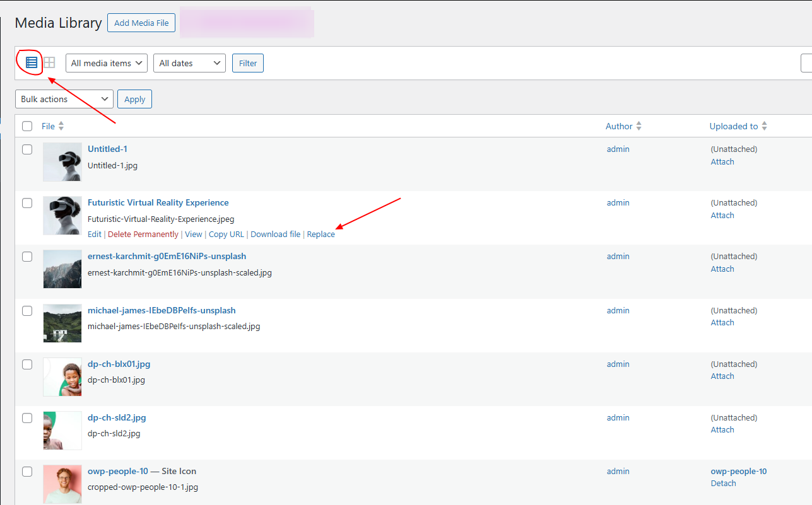Open the michael-james unsplash image thumbnail
Image resolution: width=812 pixels, height=505 pixels.
[62, 323]
